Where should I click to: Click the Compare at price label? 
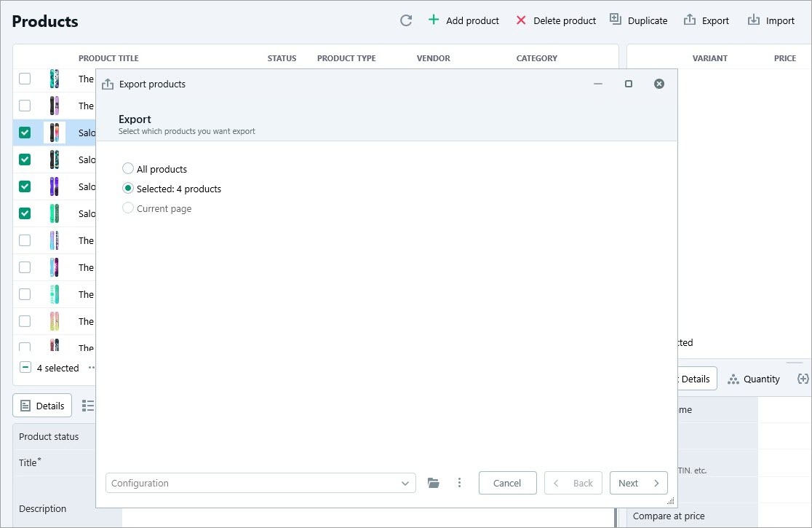[669, 516]
